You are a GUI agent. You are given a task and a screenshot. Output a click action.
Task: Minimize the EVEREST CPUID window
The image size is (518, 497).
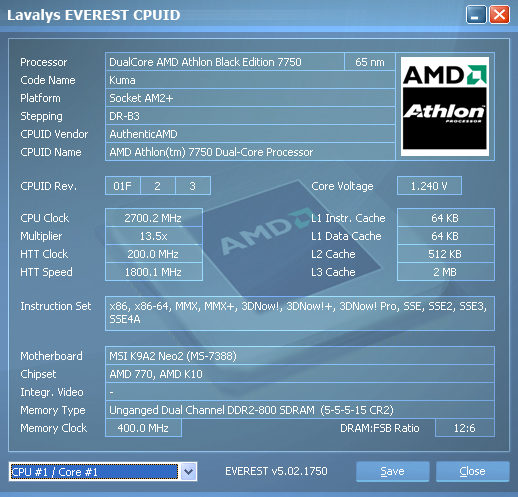tap(476, 15)
